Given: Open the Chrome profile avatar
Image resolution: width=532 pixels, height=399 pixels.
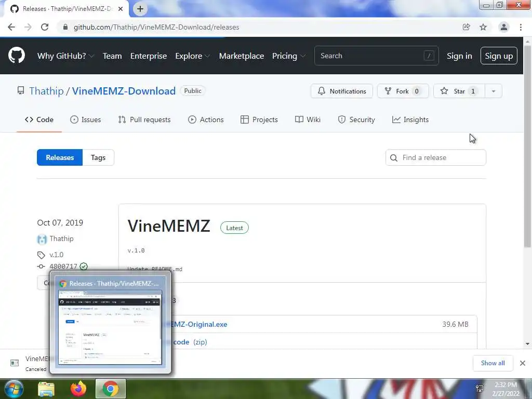Looking at the screenshot, I should point(504,27).
